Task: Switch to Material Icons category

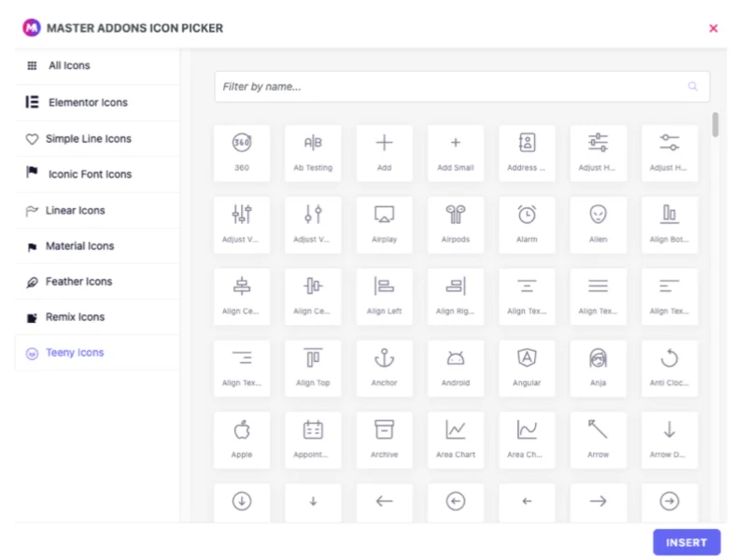Action: coord(97,246)
